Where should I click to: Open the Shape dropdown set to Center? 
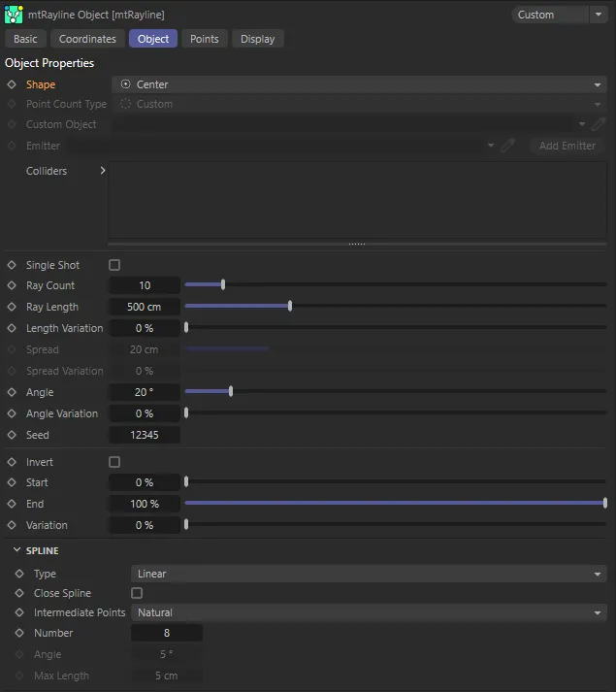coord(359,84)
